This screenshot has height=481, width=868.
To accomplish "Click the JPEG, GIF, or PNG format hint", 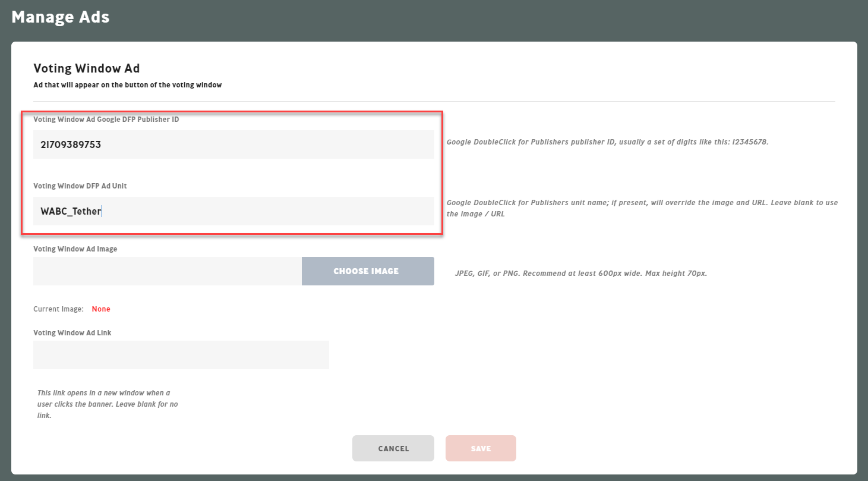I will (x=580, y=274).
